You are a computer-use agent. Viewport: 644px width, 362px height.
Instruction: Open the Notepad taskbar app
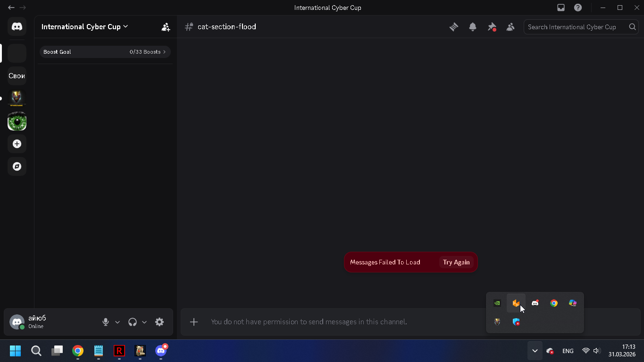click(x=99, y=351)
